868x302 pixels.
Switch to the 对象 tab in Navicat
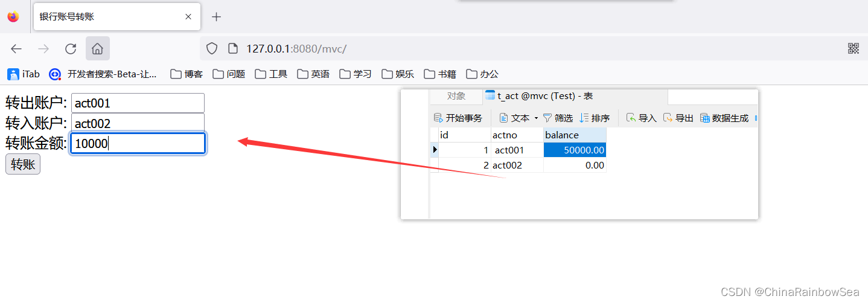click(456, 96)
